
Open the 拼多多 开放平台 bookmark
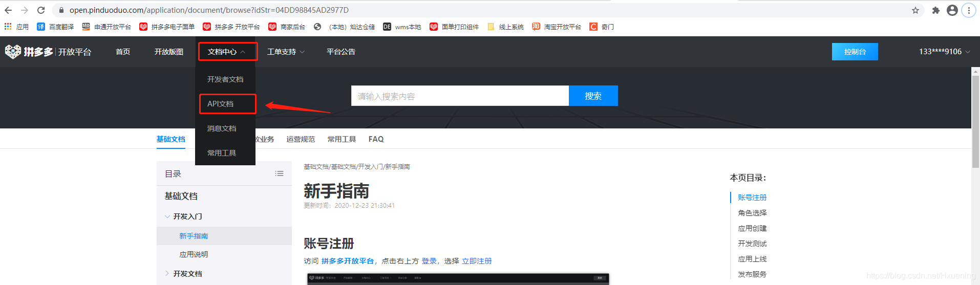(231, 27)
